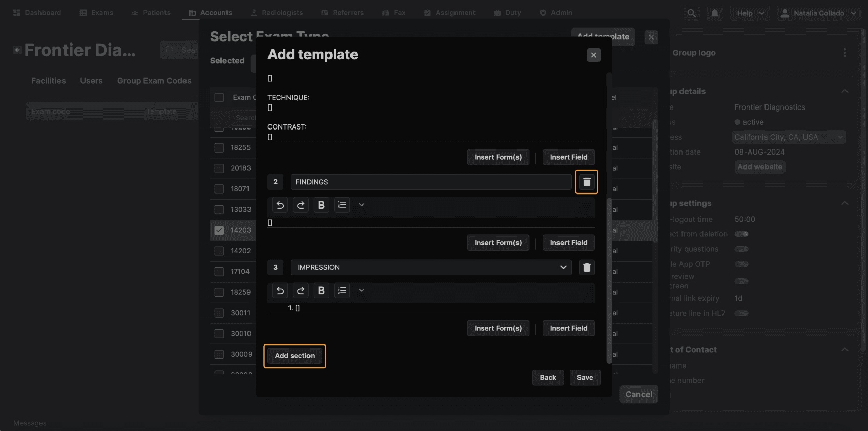Toggle bold in the FINDINGS editor

[321, 205]
